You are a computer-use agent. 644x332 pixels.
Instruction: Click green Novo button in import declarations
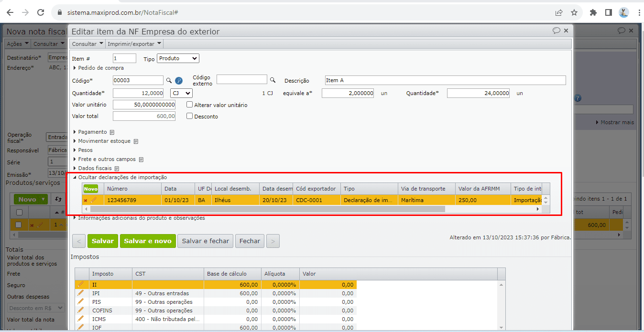click(x=91, y=189)
